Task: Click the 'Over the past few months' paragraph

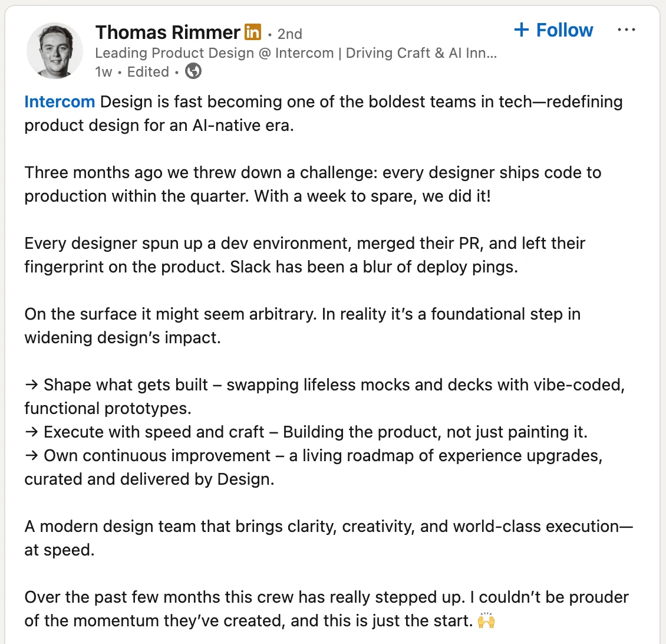Action: [x=326, y=609]
